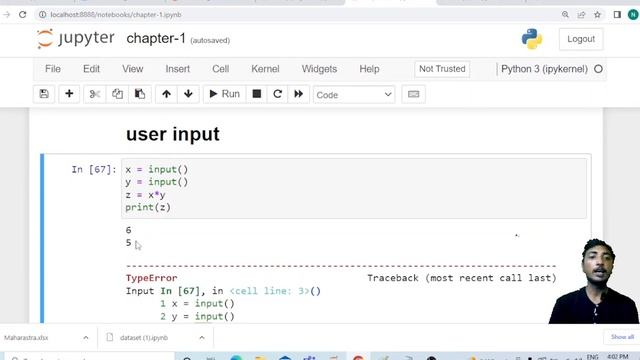Image resolution: width=640 pixels, height=360 pixels.
Task: Expand options for Maharastra.xlsx download
Action: click(x=86, y=338)
